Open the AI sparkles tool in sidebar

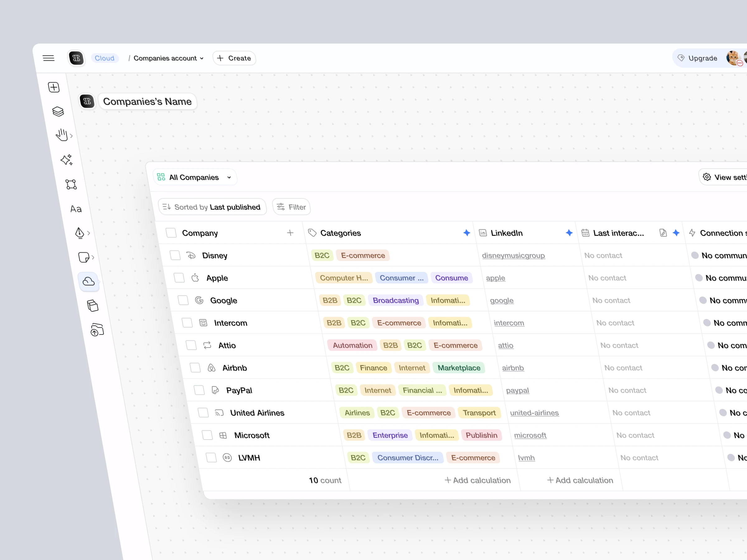tap(67, 160)
